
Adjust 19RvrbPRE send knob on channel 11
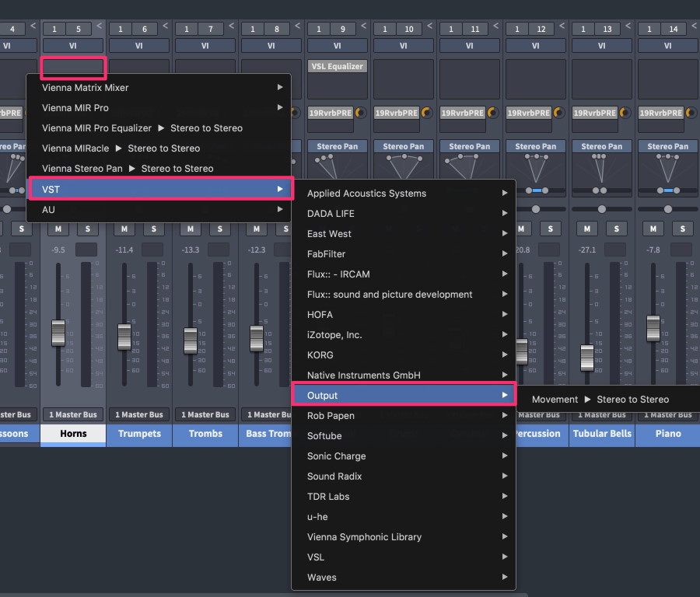[x=493, y=113]
